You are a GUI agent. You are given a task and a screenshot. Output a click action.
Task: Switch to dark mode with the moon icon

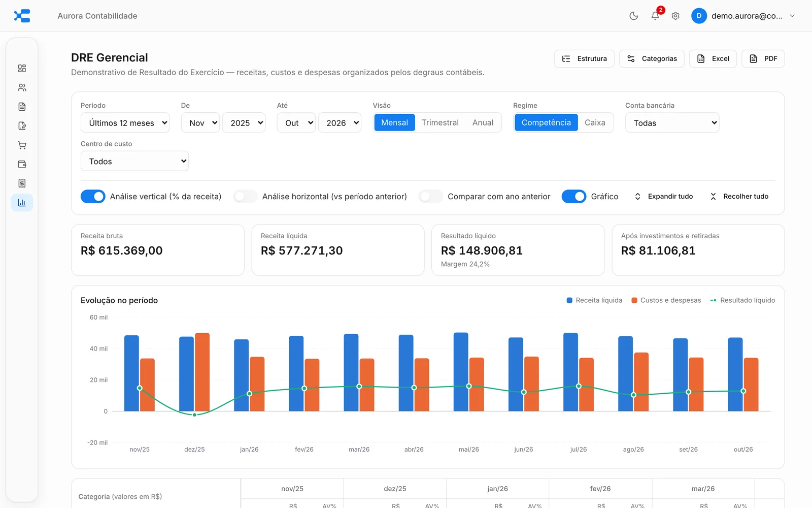click(633, 16)
